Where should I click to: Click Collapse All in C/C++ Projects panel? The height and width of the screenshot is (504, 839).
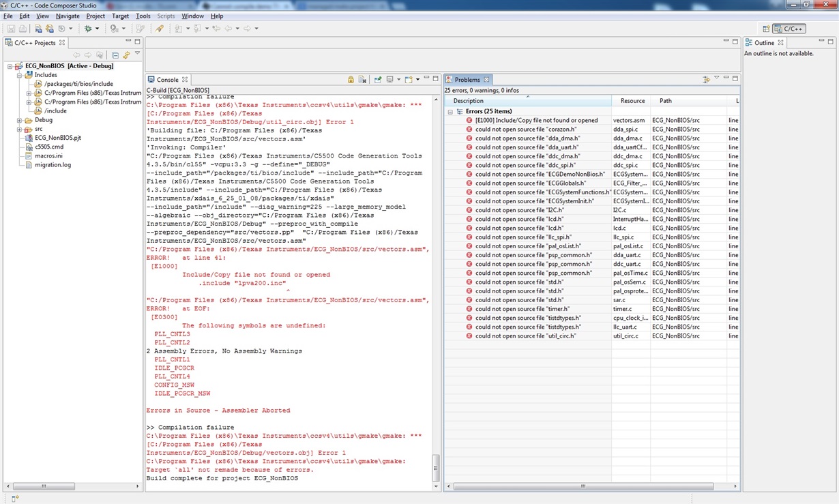pyautogui.click(x=115, y=55)
